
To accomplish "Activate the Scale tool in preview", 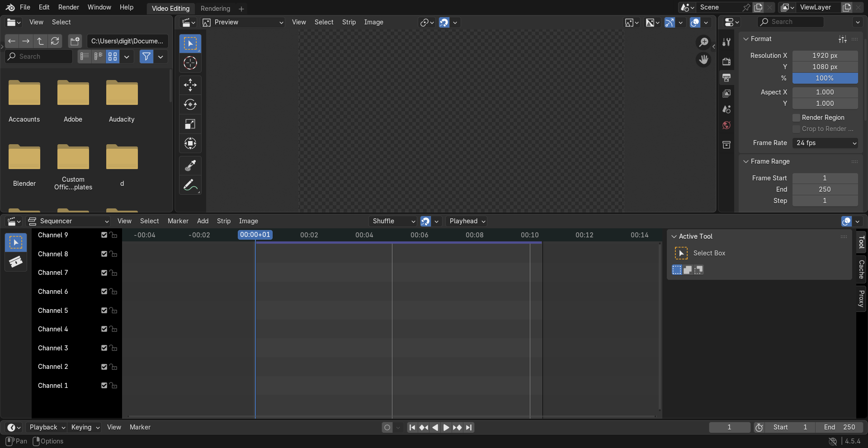I will pyautogui.click(x=190, y=124).
